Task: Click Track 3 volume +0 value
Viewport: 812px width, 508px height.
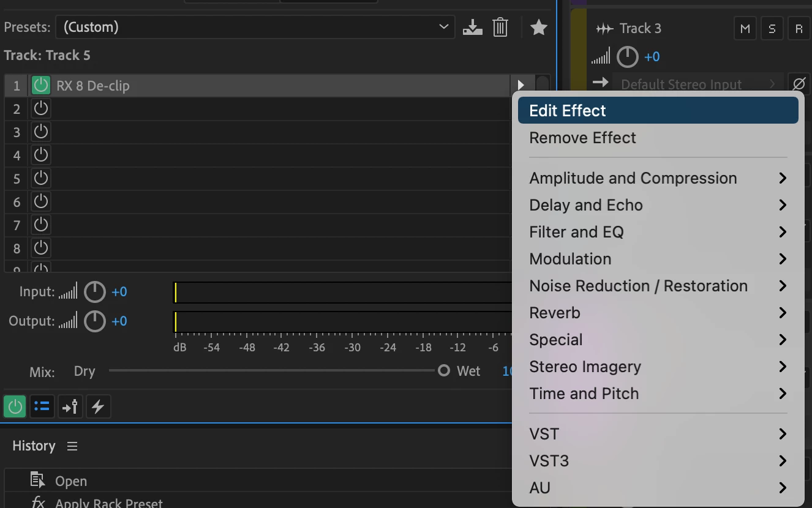Action: tap(652, 57)
